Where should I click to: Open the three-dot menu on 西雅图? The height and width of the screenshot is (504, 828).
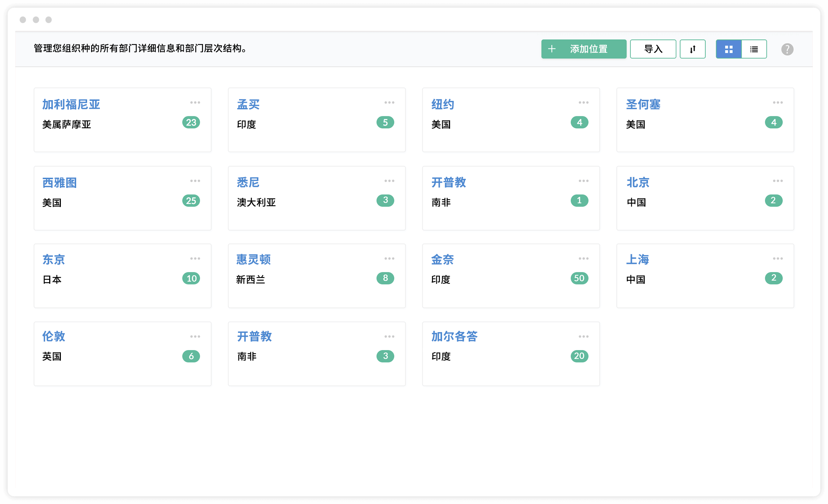[x=195, y=181]
